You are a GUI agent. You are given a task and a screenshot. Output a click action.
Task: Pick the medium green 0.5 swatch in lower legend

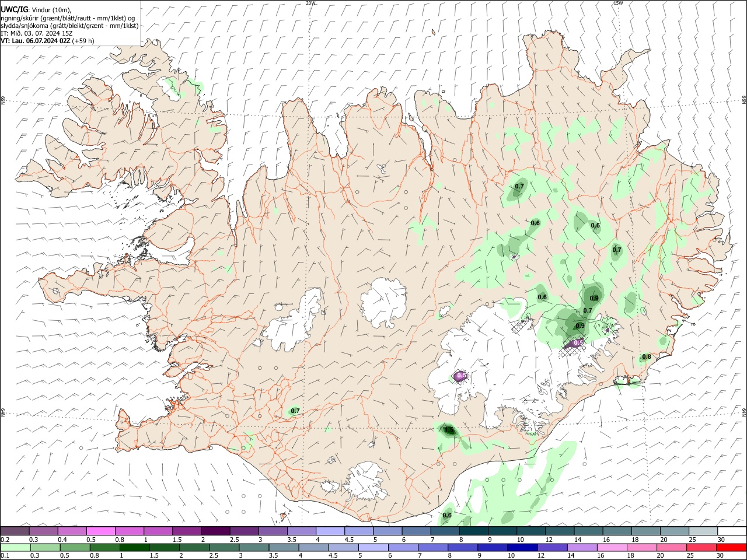(75, 548)
